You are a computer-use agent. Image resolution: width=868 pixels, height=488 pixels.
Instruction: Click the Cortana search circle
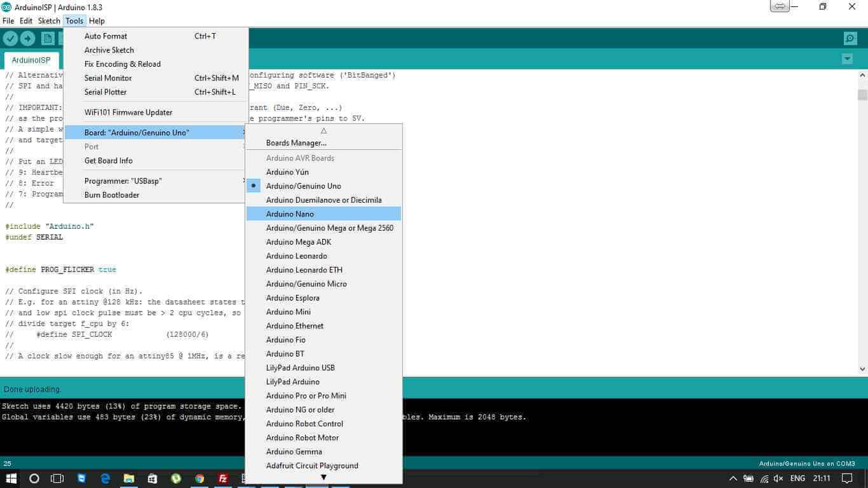(34, 478)
